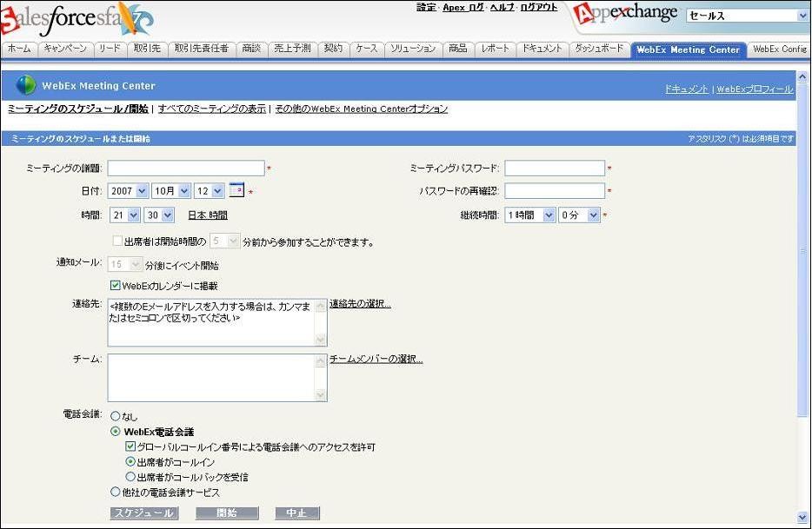Click the 日本 時間 timezone link
This screenshot has height=529, width=812.
click(x=207, y=215)
